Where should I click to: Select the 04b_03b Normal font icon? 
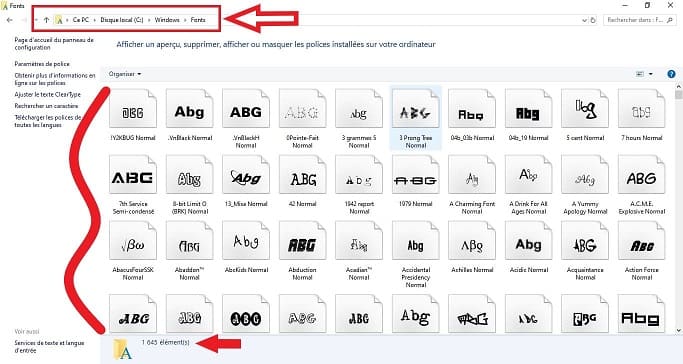(472, 109)
